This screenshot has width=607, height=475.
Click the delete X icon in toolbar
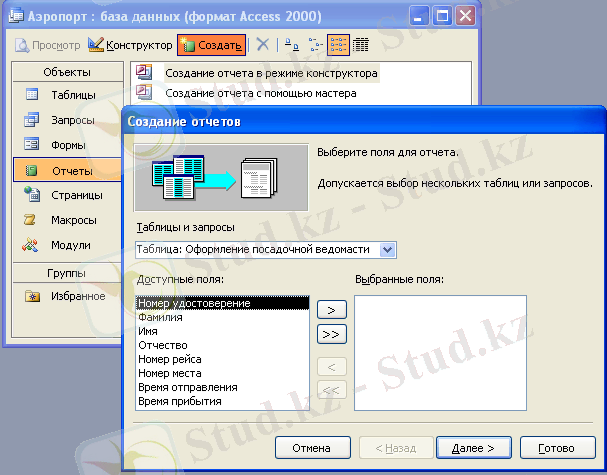(x=263, y=45)
